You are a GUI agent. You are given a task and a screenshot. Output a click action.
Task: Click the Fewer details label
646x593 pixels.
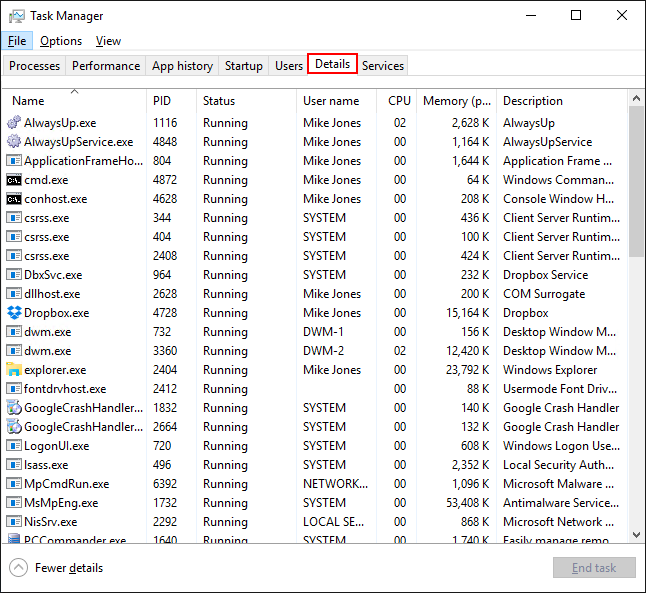(69, 568)
